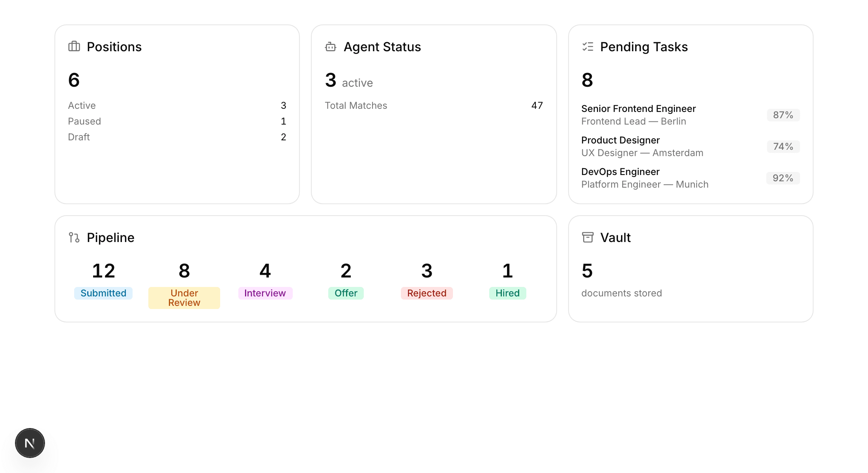Image resolution: width=868 pixels, height=473 pixels.
Task: Open the Vault card title
Action: [x=615, y=237]
